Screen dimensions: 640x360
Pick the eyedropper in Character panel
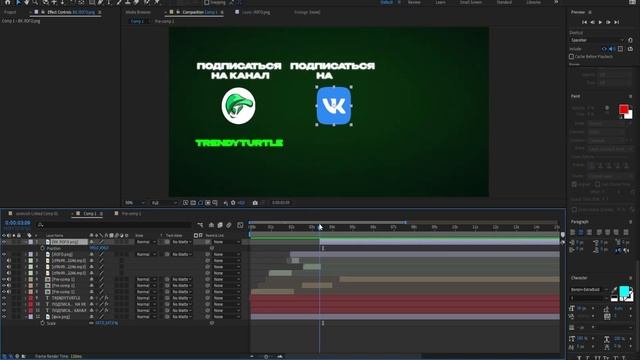click(614, 289)
